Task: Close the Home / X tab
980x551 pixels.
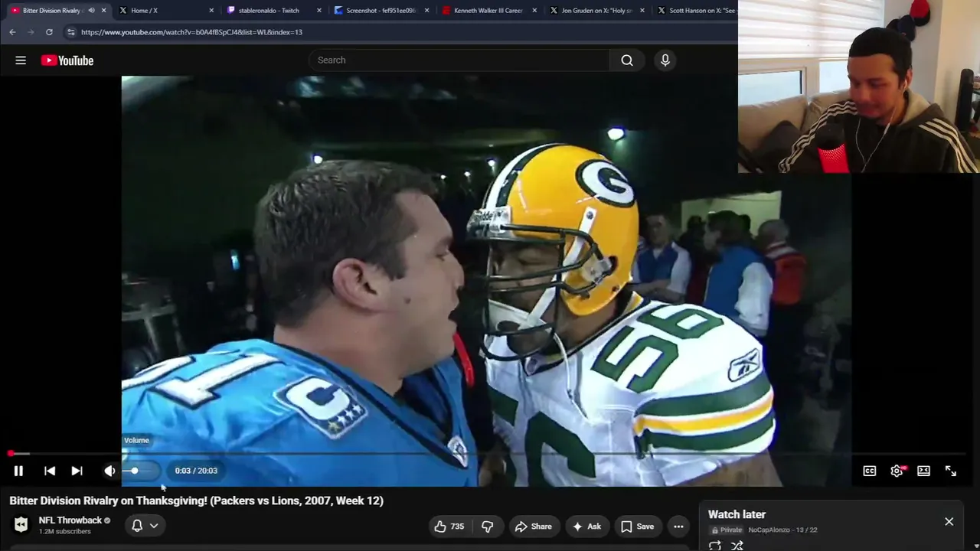Action: tap(211, 11)
